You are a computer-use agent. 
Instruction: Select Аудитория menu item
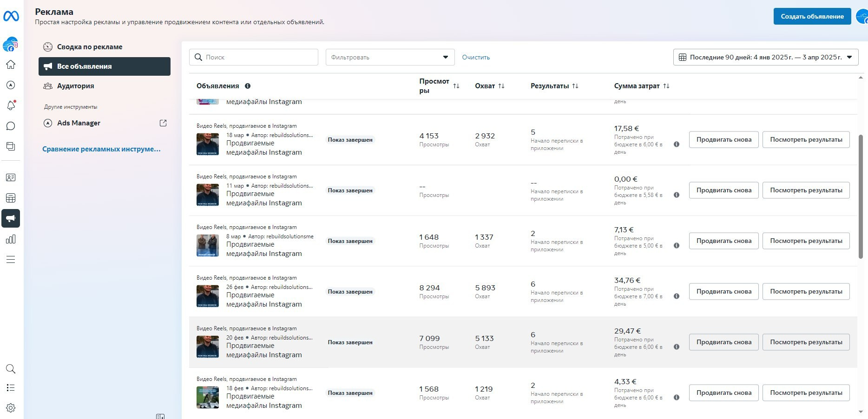(75, 86)
